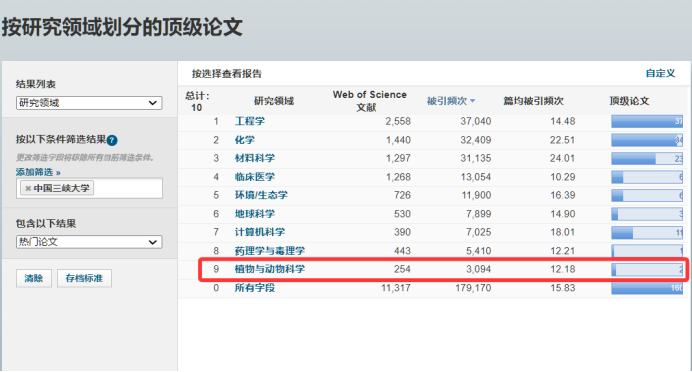
Task: Click the 11,317 total documents value
Action: pos(396,288)
